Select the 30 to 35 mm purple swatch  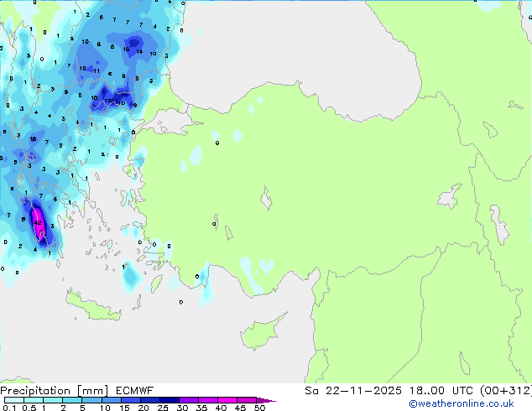point(188,400)
